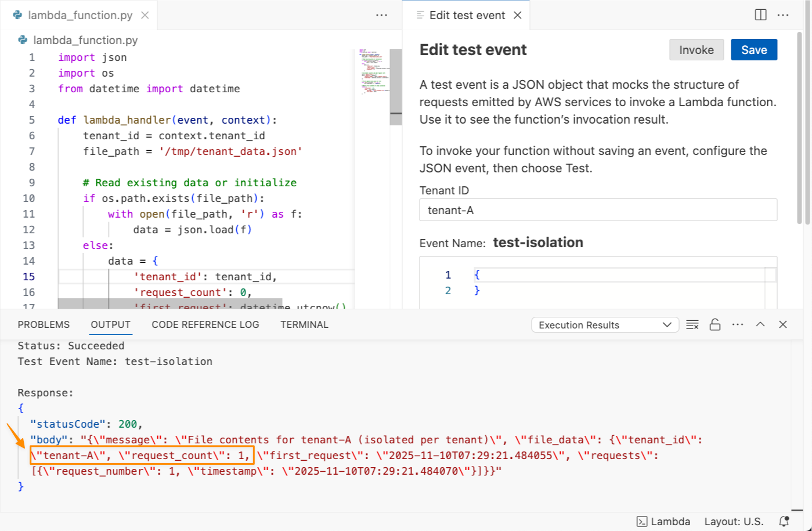The width and height of the screenshot is (812, 531).
Task: Open more editor actions next to lambda_function.py tab
Action: point(381,15)
